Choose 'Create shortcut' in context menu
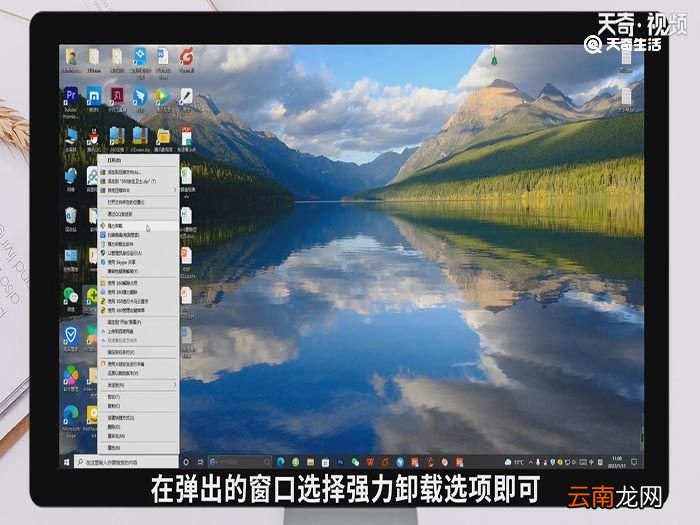Screen dimensions: 700x525 click(x=138, y=418)
